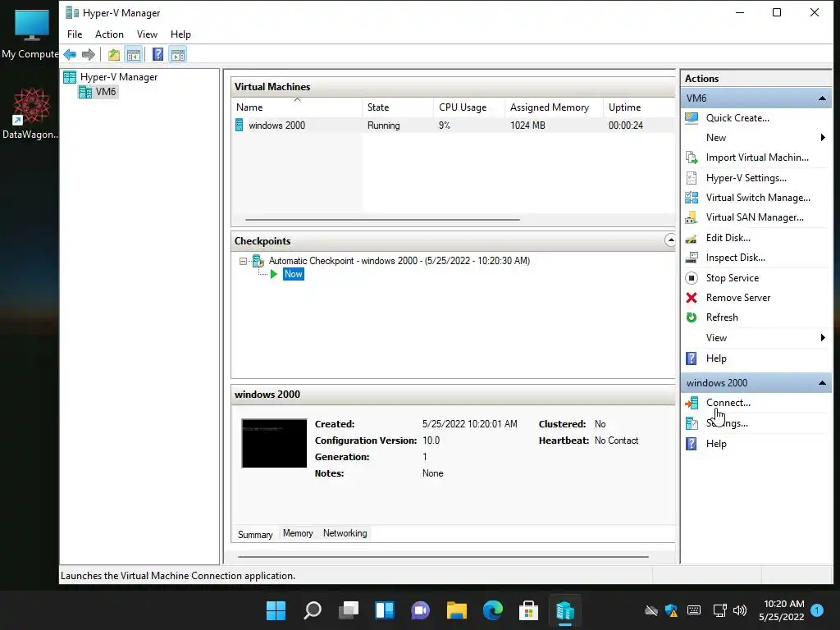Image resolution: width=840 pixels, height=630 pixels.
Task: Open File Explorer from the taskbar
Action: pos(456,610)
